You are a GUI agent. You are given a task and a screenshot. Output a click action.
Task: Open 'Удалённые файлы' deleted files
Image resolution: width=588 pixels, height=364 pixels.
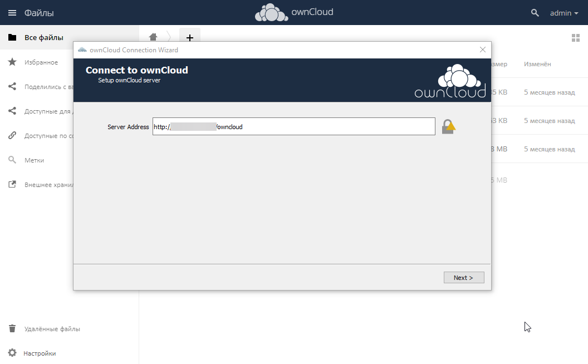point(52,329)
